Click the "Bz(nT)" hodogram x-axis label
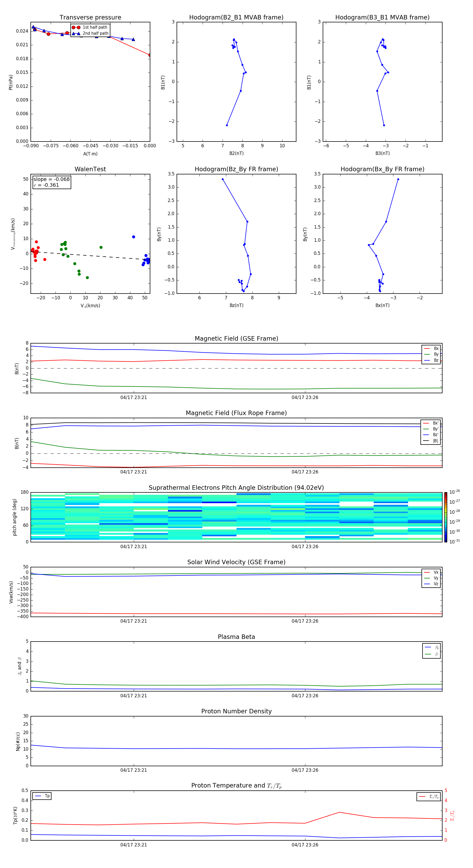This screenshot has width=473, height=868. click(236, 305)
